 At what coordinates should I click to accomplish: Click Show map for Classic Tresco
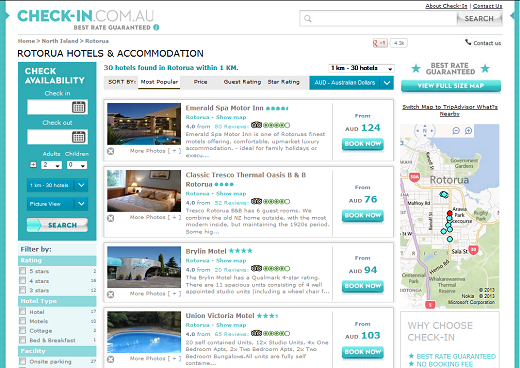coord(231,194)
